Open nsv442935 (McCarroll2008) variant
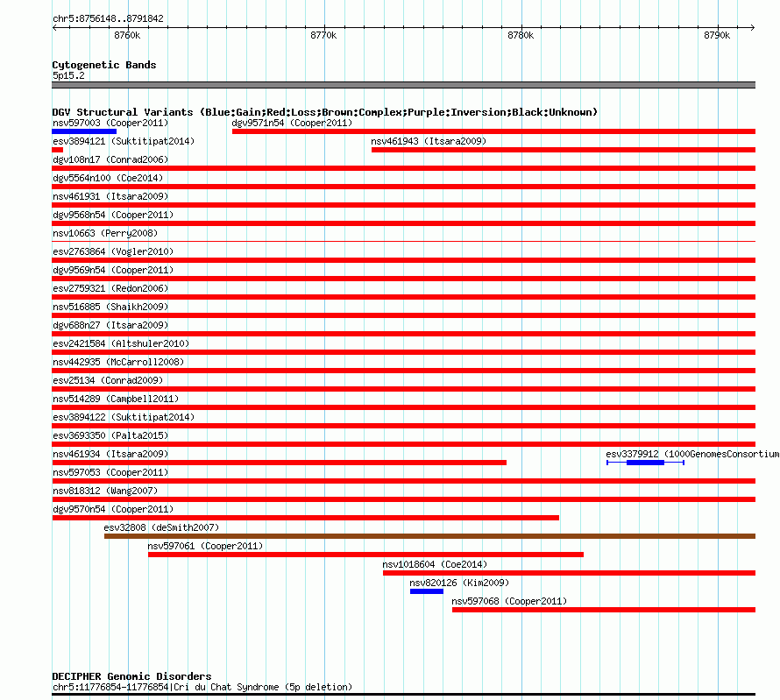The image size is (780, 700). 118,362
